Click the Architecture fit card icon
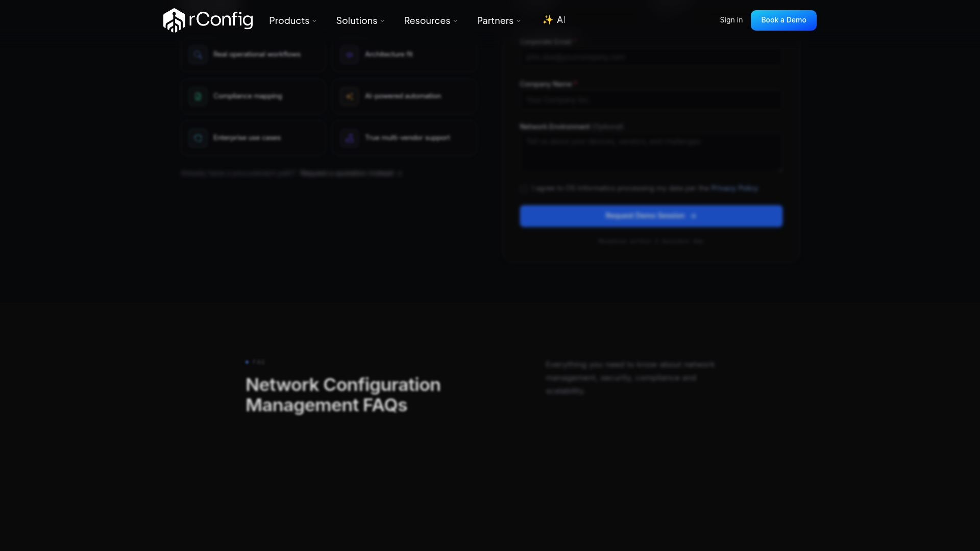The image size is (980, 551). pyautogui.click(x=350, y=55)
